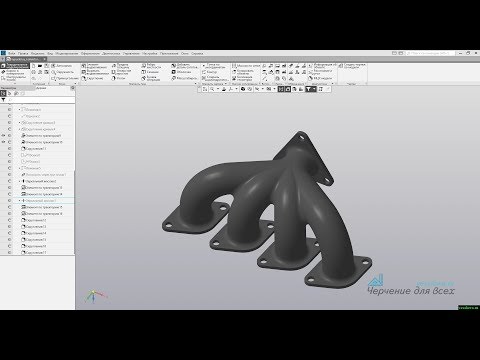480x360 pixels.
Task: Expand the Зеркальный массив:2 tree node
Action: click(20, 181)
